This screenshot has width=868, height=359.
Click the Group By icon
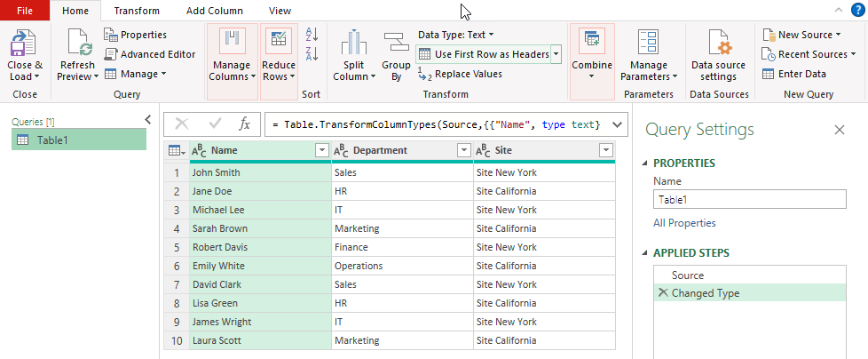point(396,42)
